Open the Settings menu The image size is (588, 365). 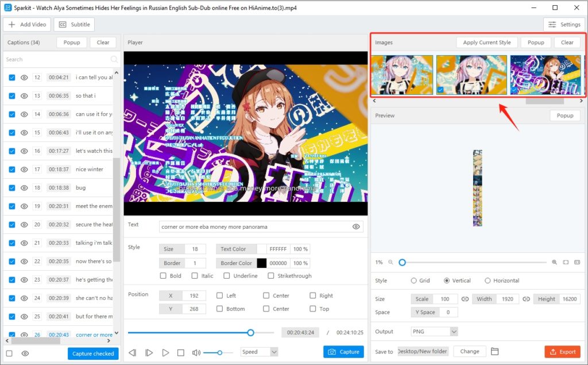564,24
